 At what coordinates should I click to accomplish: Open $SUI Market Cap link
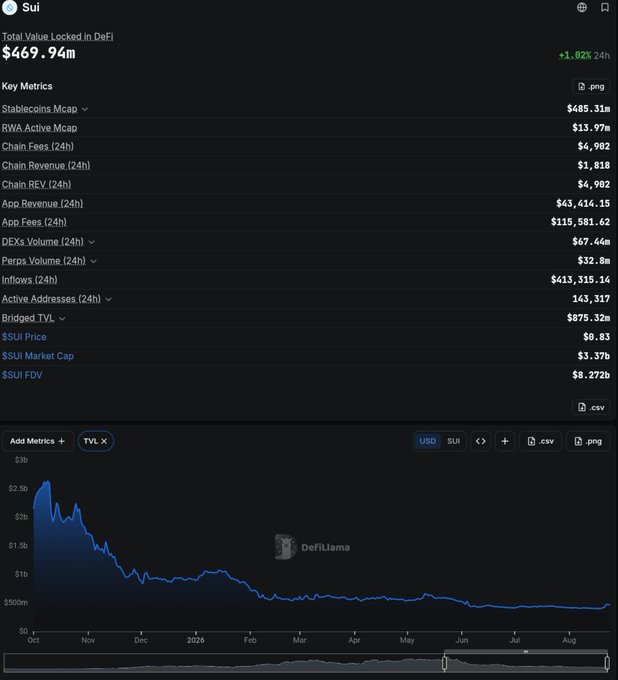tap(38, 356)
